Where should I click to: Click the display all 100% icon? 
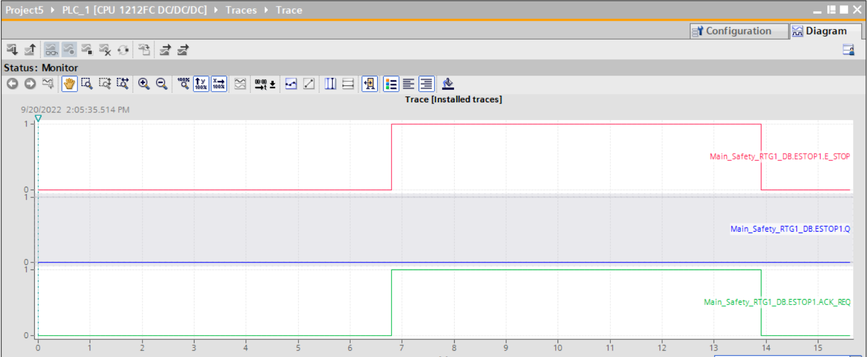tap(183, 84)
